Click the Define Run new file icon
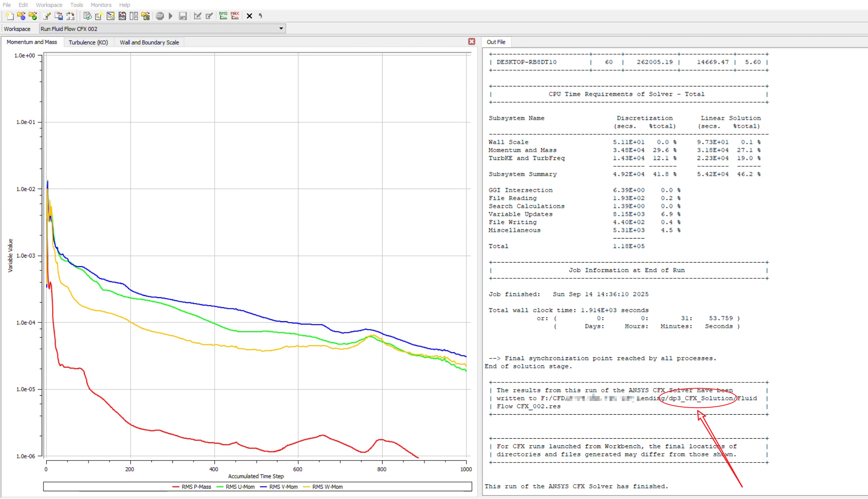868x499 pixels. pyautogui.click(x=10, y=16)
